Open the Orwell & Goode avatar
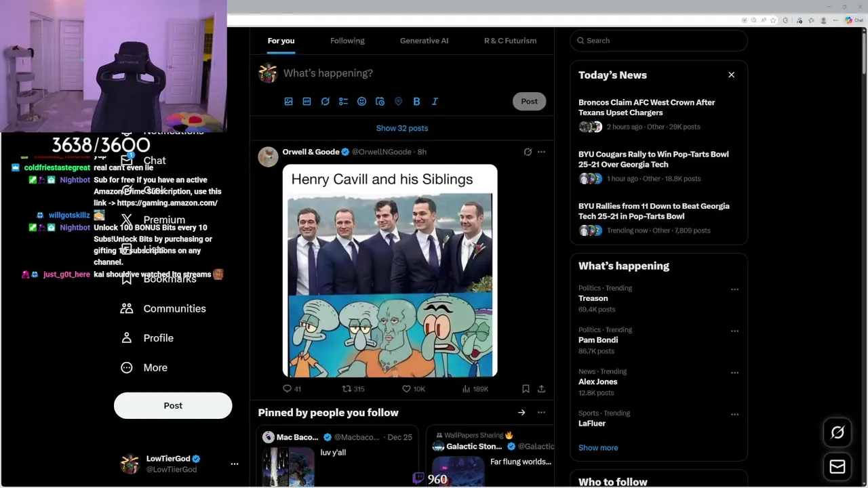868x488 pixels. tap(268, 157)
